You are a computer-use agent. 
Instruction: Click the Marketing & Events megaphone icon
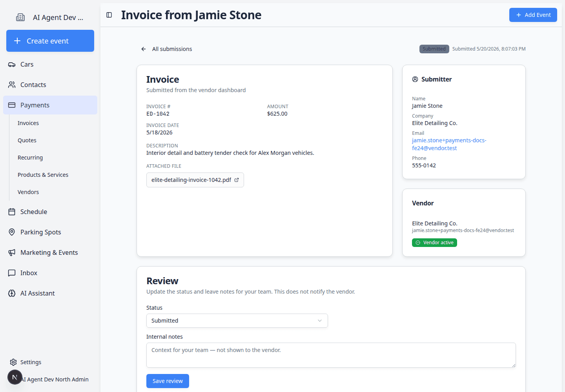click(12, 252)
